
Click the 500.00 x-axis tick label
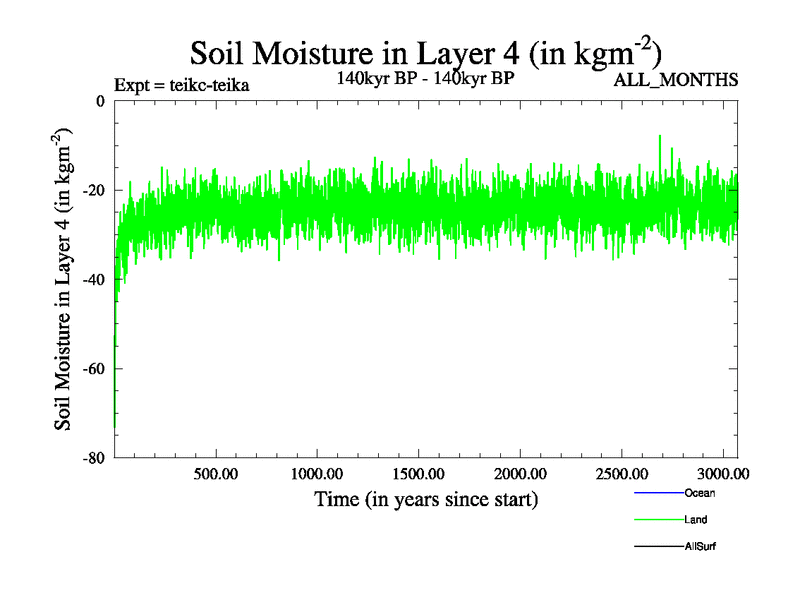click(215, 473)
